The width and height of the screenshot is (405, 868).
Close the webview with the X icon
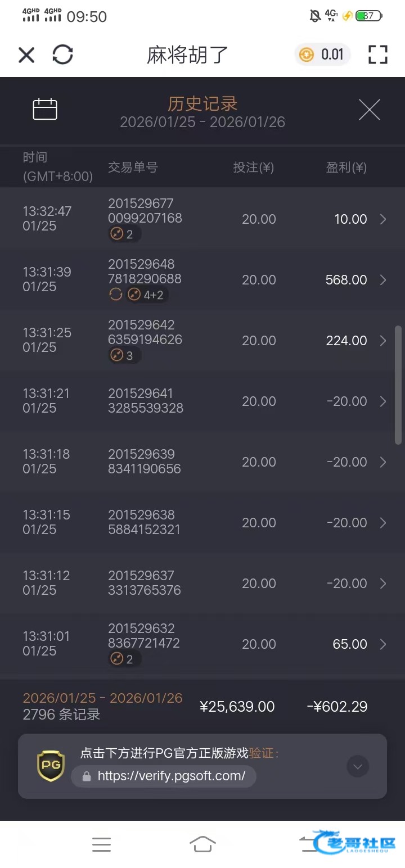(x=26, y=55)
